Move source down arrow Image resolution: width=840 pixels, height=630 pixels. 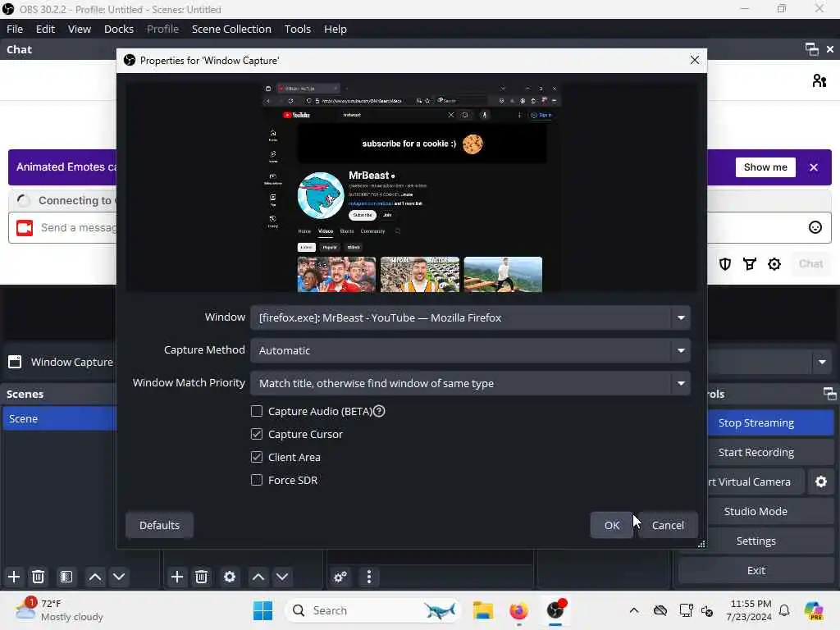click(x=282, y=577)
